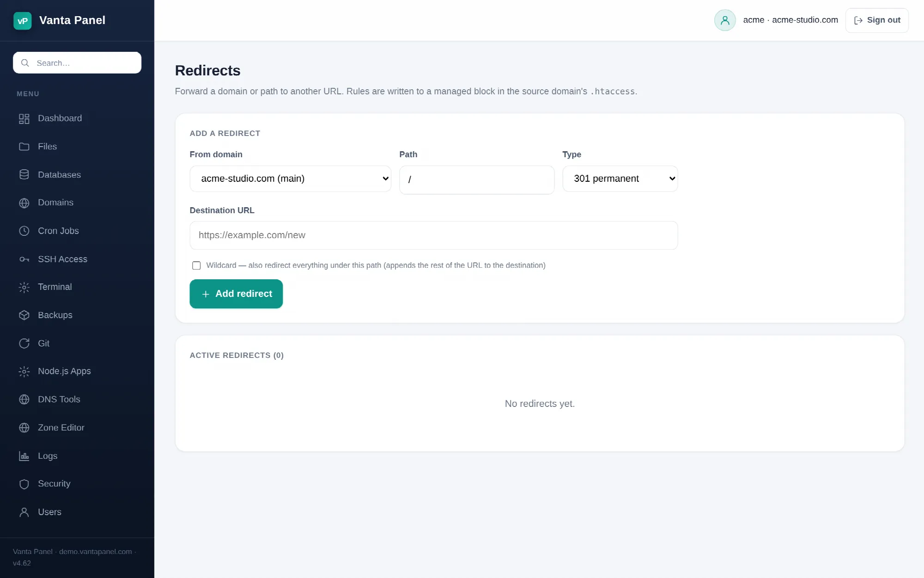Click the Node.js Apps gear icon
This screenshot has height=578, width=924.
(24, 371)
